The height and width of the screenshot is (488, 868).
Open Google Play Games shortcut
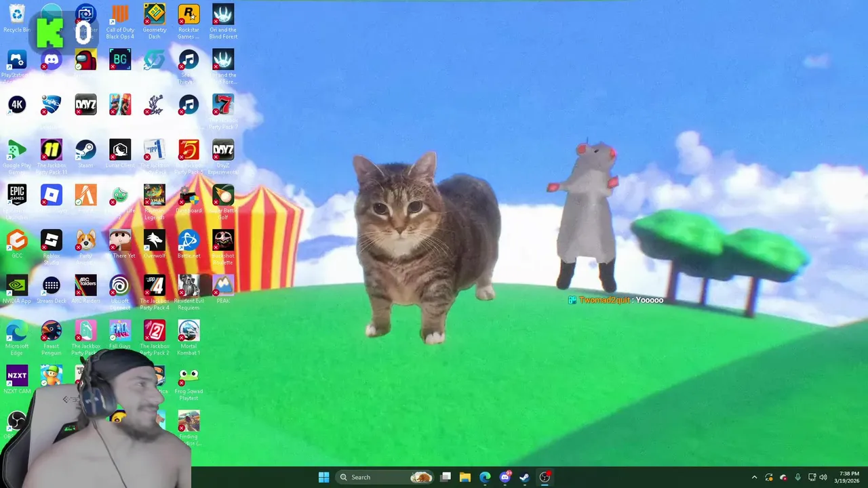[x=17, y=157]
